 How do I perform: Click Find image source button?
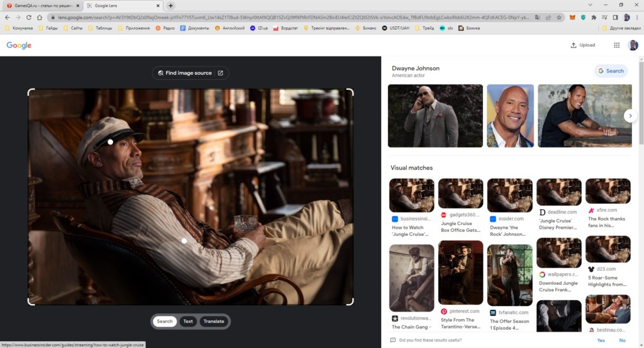191,73
